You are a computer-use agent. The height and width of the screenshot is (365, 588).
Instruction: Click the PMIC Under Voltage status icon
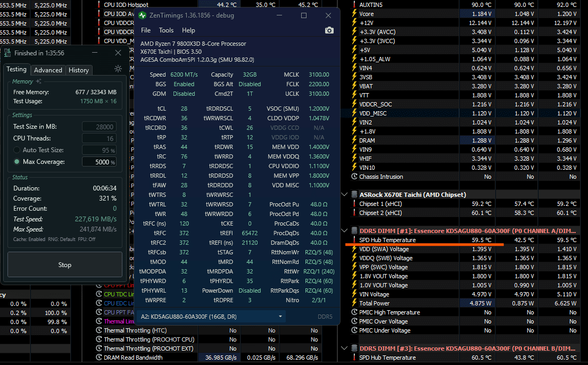(354, 330)
